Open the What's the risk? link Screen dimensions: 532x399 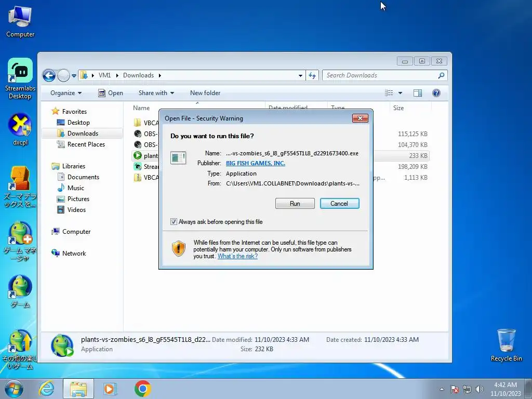tap(237, 256)
